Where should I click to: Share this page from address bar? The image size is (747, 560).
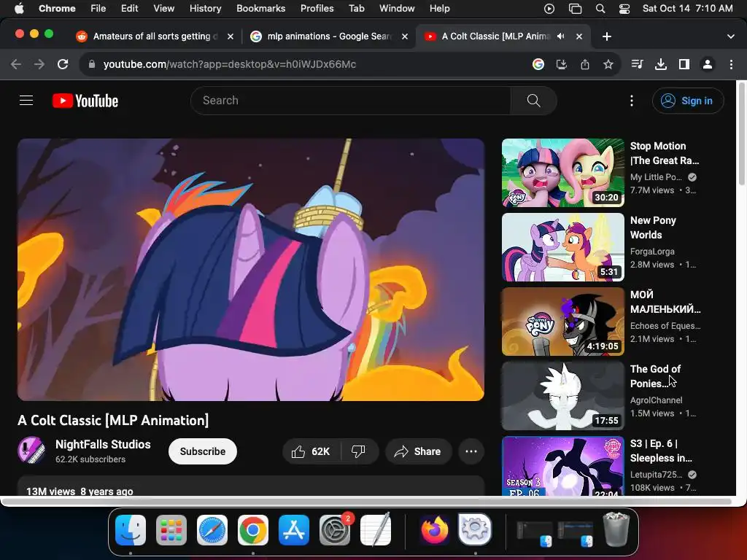(x=585, y=64)
